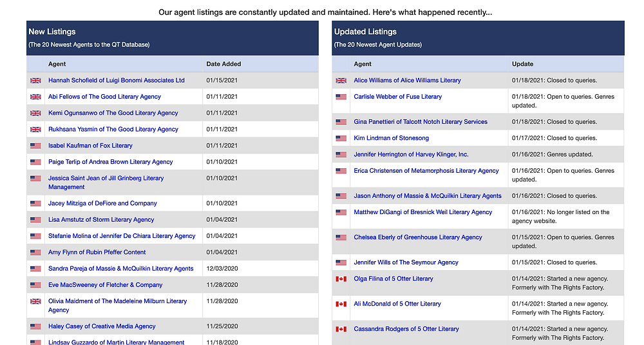Click UK flag beside Olivia Maidment
This screenshot has width=644, height=345.
35,301
